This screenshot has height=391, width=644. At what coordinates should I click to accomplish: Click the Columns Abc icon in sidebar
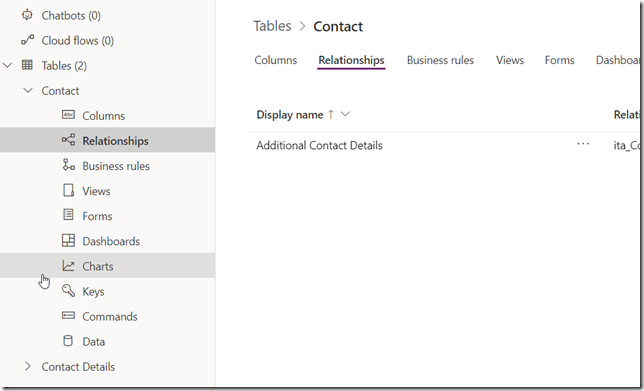pos(68,115)
